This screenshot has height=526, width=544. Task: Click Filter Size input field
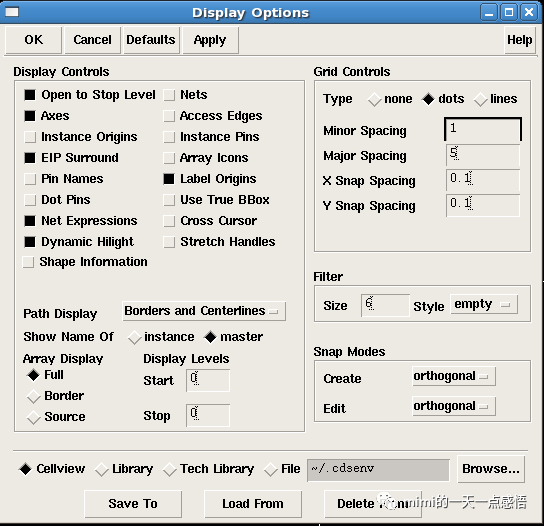pos(385,305)
